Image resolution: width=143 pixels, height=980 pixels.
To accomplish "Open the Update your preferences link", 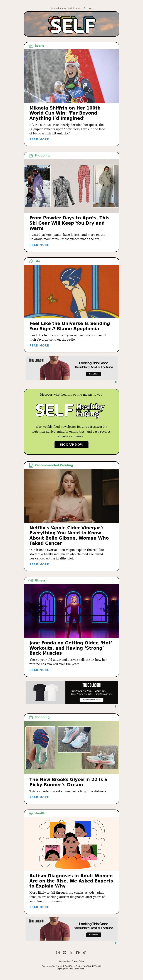I will pos(80,8).
